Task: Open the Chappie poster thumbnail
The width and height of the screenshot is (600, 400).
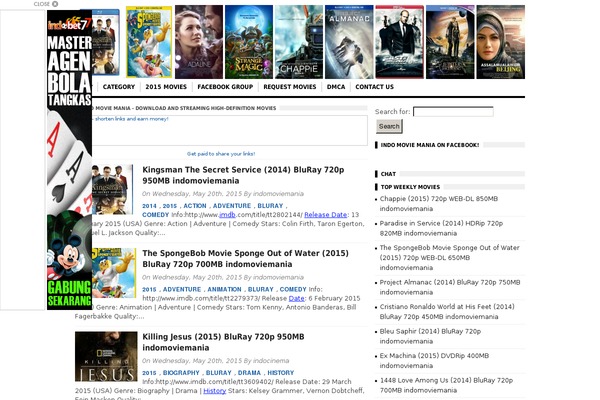Action: [298, 42]
